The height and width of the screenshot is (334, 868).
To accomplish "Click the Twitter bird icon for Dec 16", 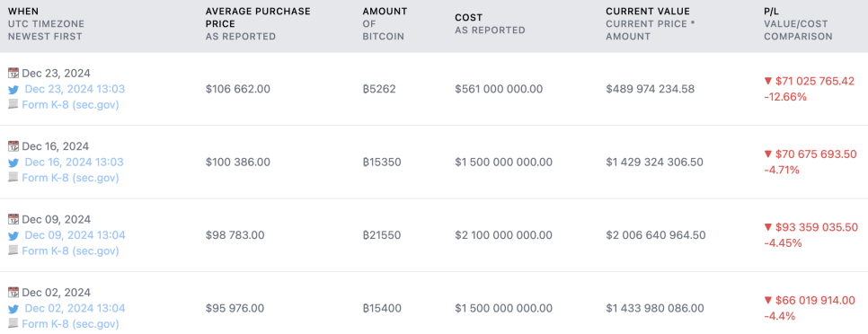I will 13,163.
